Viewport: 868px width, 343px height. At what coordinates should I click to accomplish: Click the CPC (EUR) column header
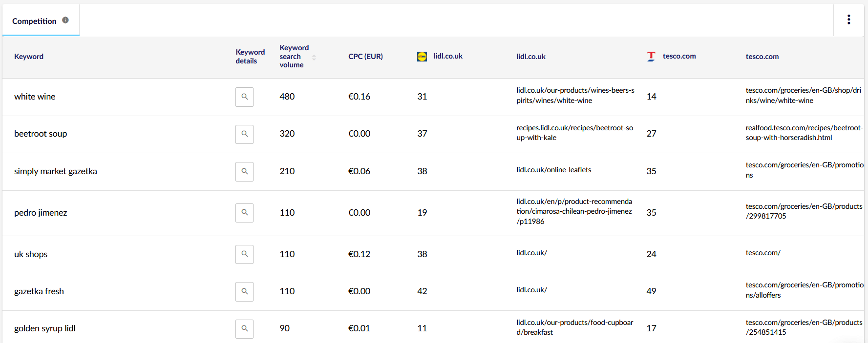(x=365, y=57)
